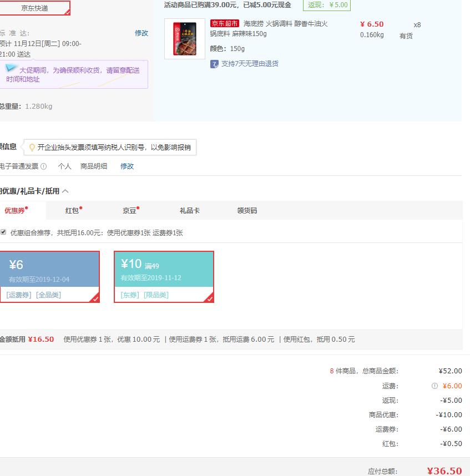Screen dimensions: 470x476
Task: Click info icon beside 电子普通发票
Action: pyautogui.click(x=44, y=166)
